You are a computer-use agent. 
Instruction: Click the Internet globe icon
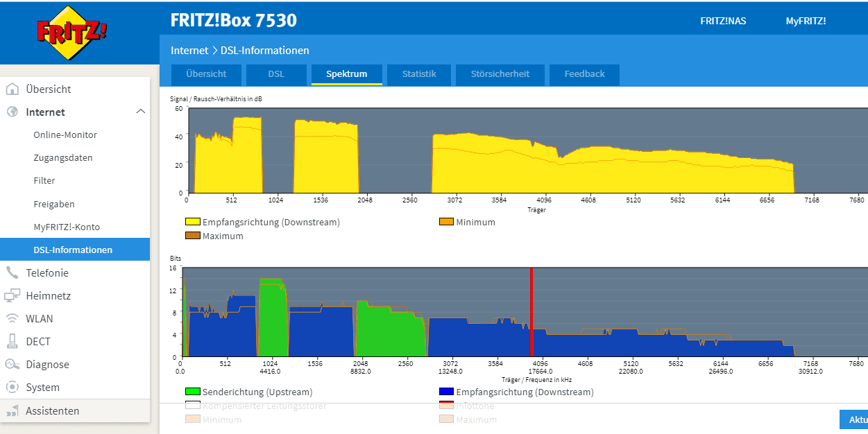(12, 112)
